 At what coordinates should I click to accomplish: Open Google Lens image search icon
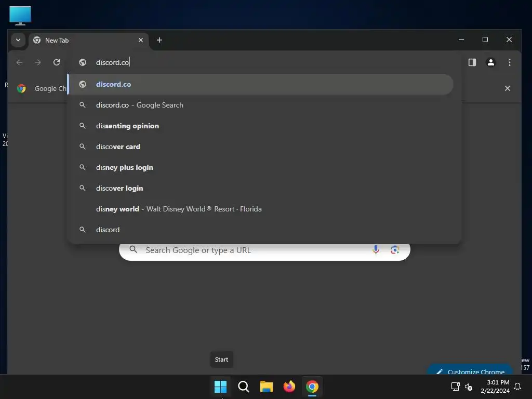(395, 250)
